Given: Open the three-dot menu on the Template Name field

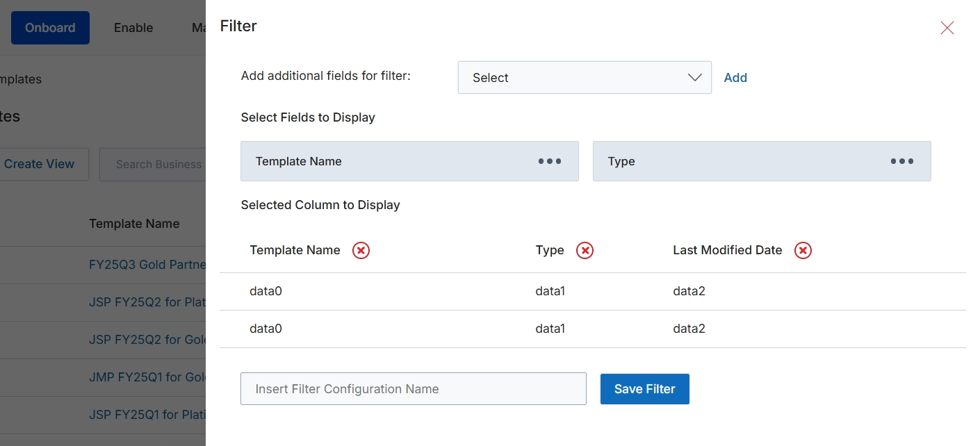Looking at the screenshot, I should coord(549,161).
